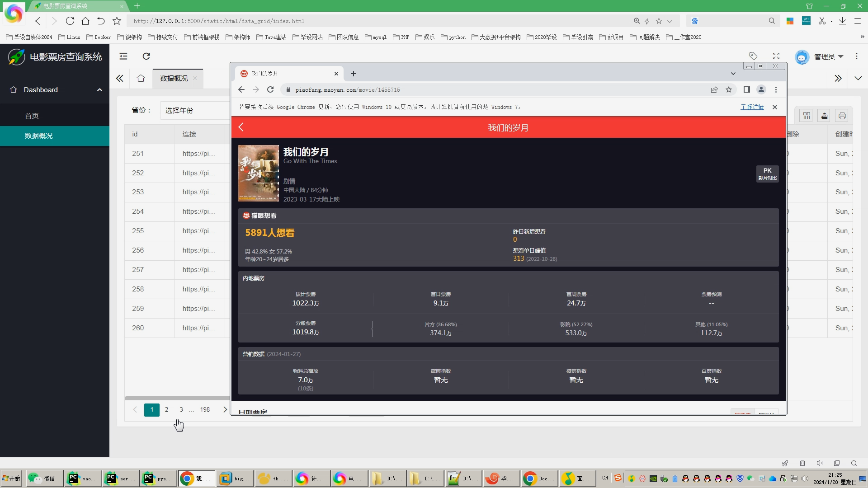
Task: Click the 了解详情 link in the Chrome notice
Action: pyautogui.click(x=752, y=107)
